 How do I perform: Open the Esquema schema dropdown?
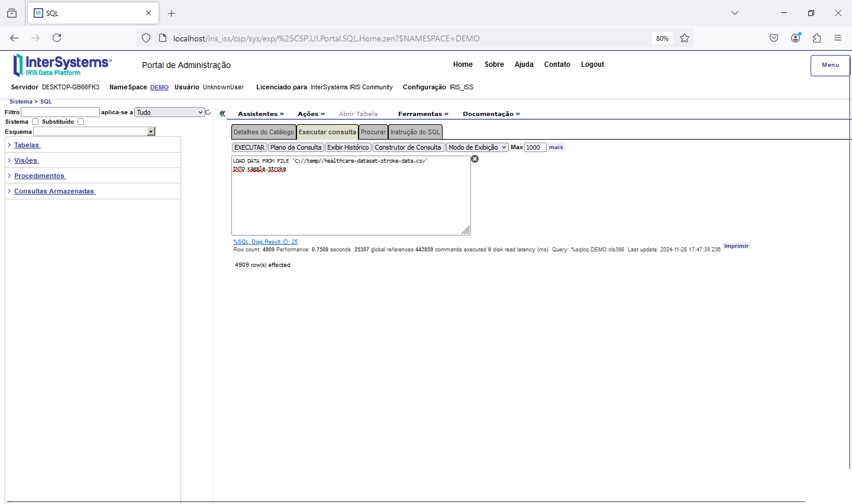pos(94,131)
